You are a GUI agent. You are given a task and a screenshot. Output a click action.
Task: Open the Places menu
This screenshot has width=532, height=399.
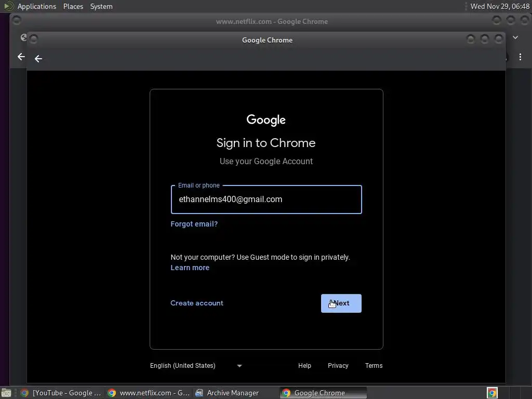73,6
